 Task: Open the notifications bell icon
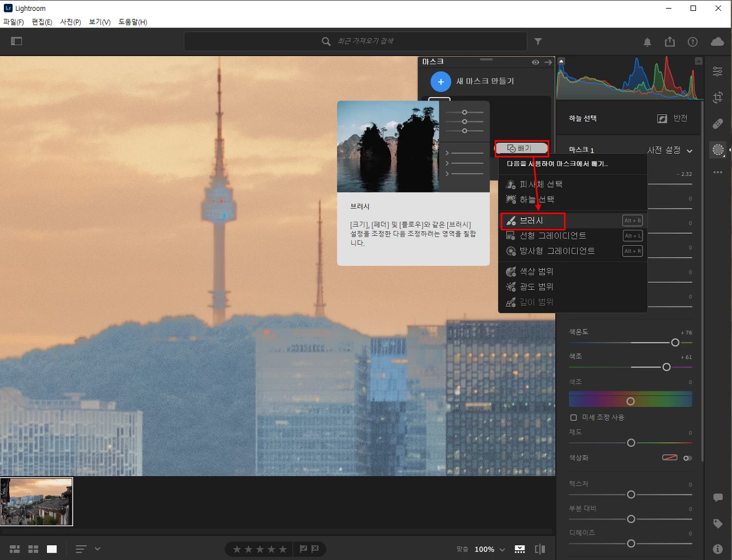click(x=647, y=42)
